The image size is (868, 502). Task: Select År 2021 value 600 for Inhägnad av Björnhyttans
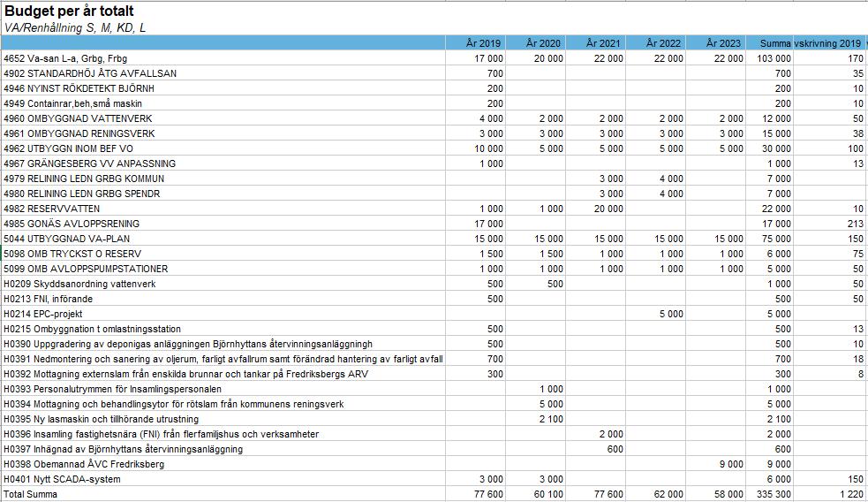[615, 449]
